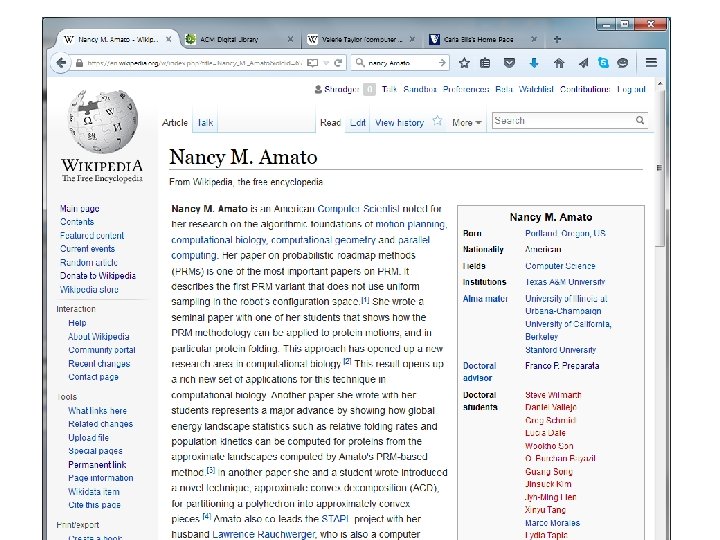Select the Edit tab
This screenshot has width=720, height=540.
[x=358, y=123]
